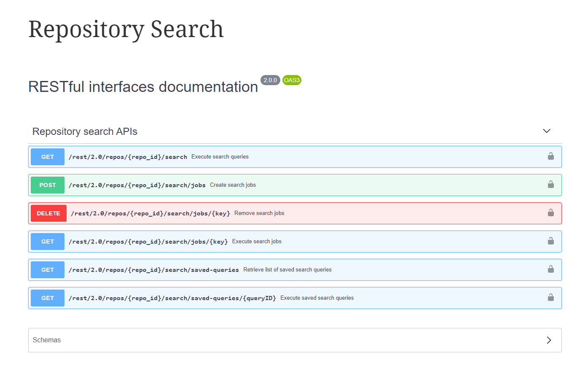Image resolution: width=588 pixels, height=376 pixels.
Task: Open the DELETE search/jobs/{key} path link
Action: (x=150, y=213)
